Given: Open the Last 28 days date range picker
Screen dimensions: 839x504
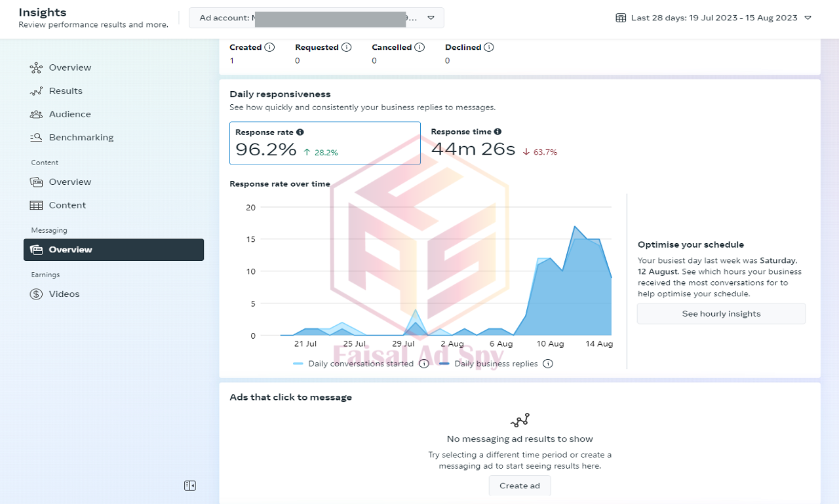Looking at the screenshot, I should [714, 18].
